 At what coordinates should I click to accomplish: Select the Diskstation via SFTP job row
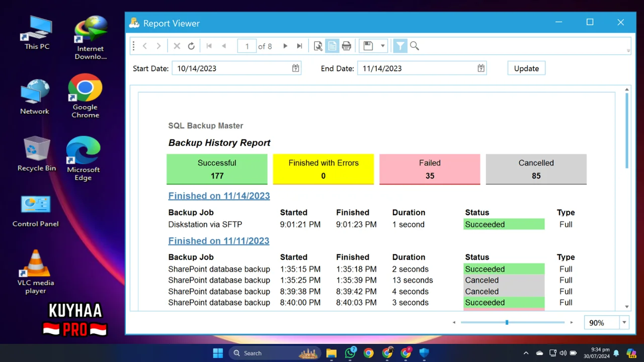click(x=371, y=224)
